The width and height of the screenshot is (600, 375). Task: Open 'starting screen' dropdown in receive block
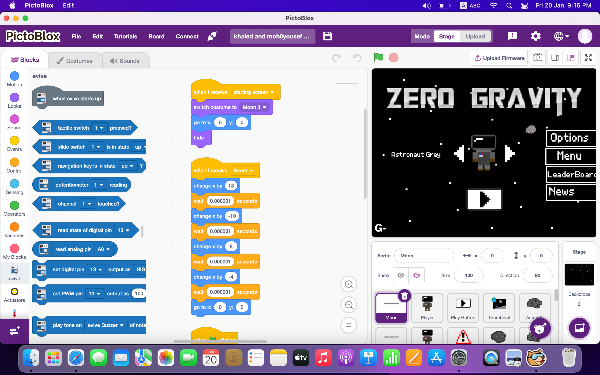(254, 92)
